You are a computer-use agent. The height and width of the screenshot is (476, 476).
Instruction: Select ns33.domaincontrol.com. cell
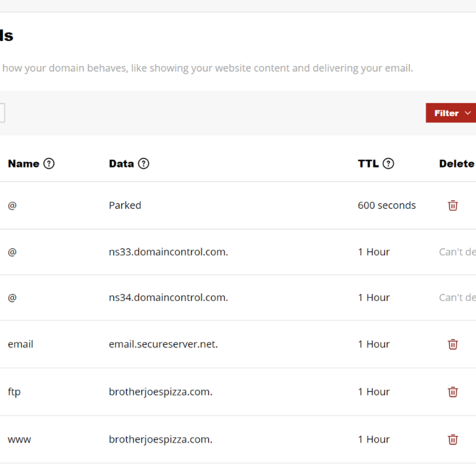(169, 252)
